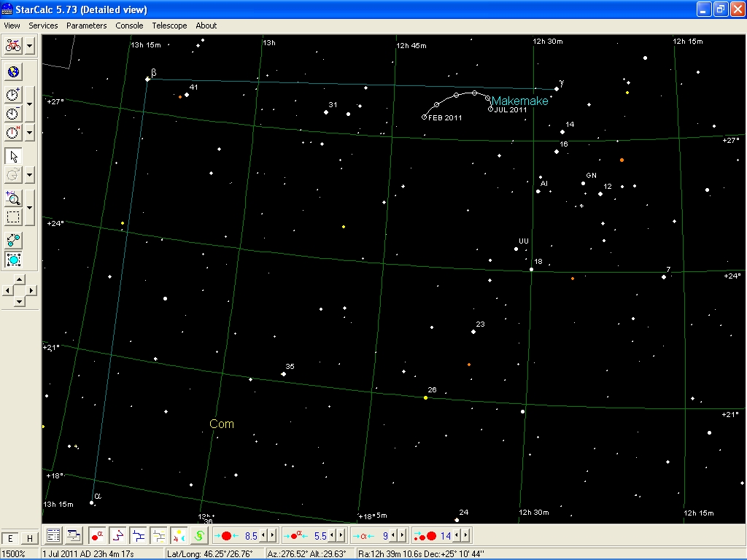Click the alpha label size icon before 9
This screenshot has height=560, width=747.
click(x=363, y=536)
